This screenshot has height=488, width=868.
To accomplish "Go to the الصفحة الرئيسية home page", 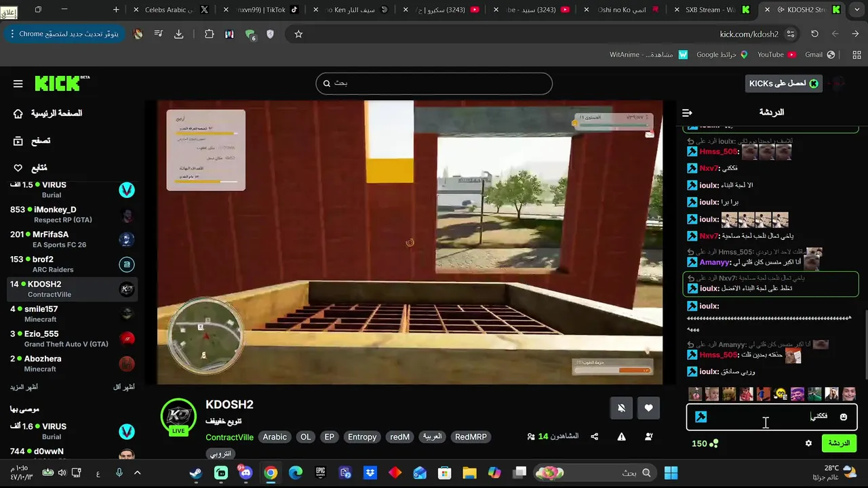I will click(47, 113).
